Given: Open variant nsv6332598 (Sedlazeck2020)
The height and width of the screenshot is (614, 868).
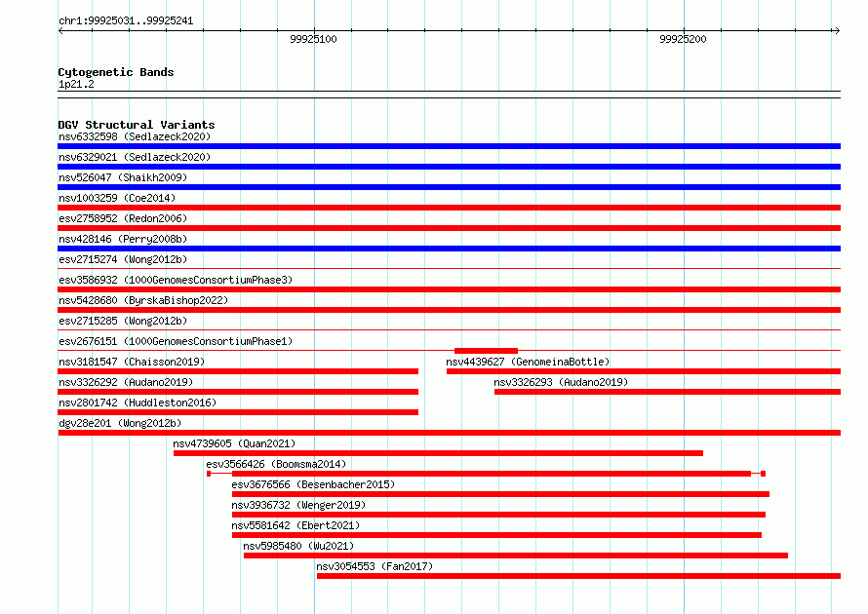Looking at the screenshot, I should [x=135, y=136].
